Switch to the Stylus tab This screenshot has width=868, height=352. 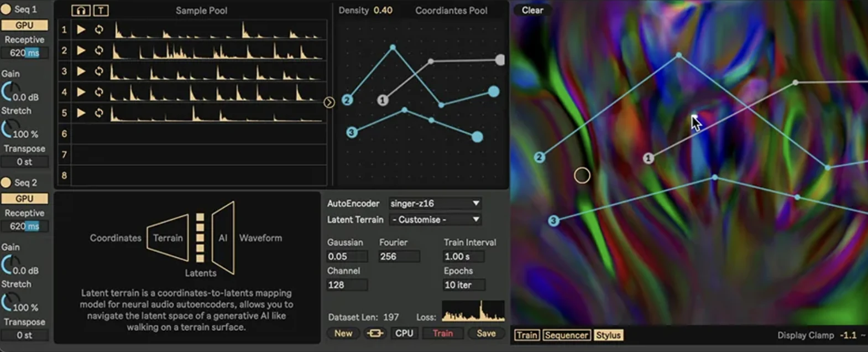[x=608, y=335]
